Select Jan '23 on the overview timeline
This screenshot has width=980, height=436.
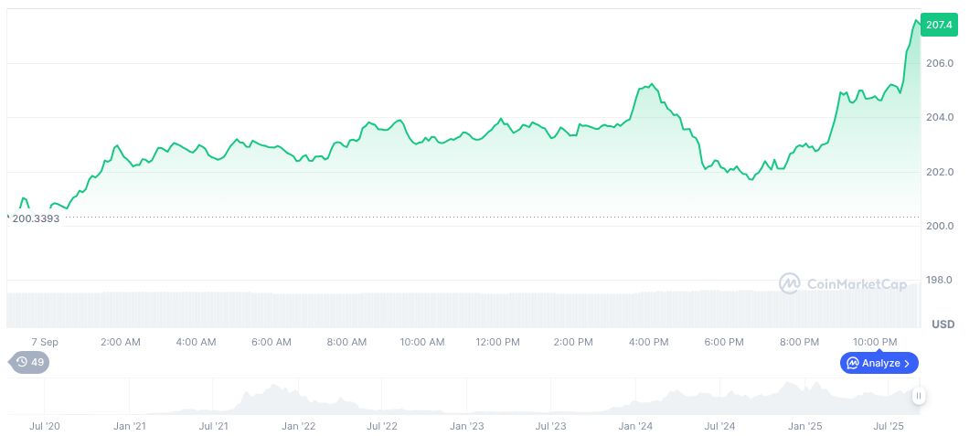tap(467, 426)
